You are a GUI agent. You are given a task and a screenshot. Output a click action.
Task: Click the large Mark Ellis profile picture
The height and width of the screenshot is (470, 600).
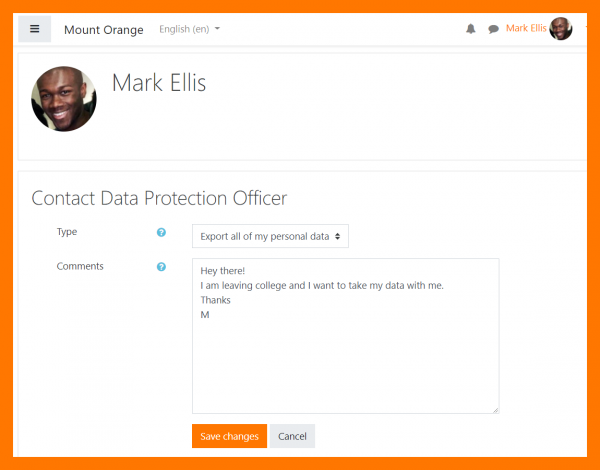click(x=64, y=99)
